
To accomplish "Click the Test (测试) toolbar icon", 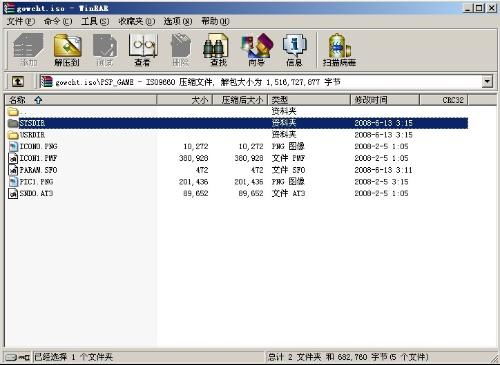I will 105,49.
